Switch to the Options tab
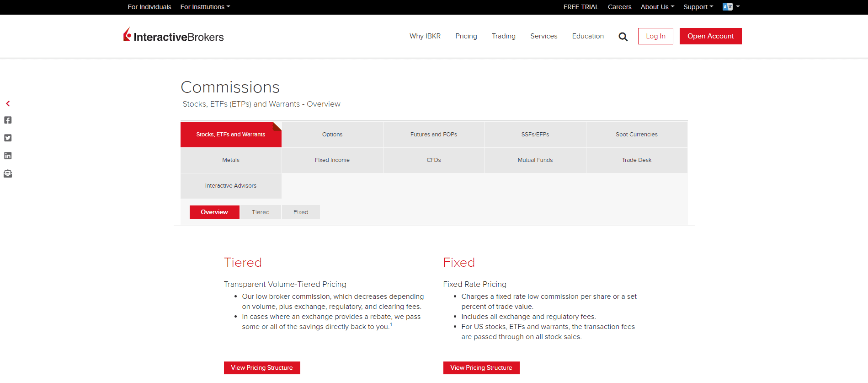This screenshot has width=868, height=383. 332,135
